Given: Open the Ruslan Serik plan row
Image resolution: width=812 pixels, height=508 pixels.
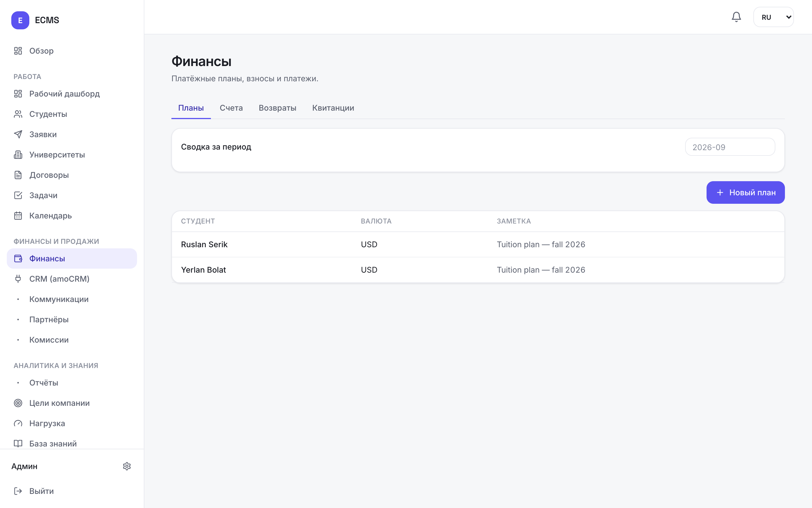Looking at the screenshot, I should click(478, 245).
